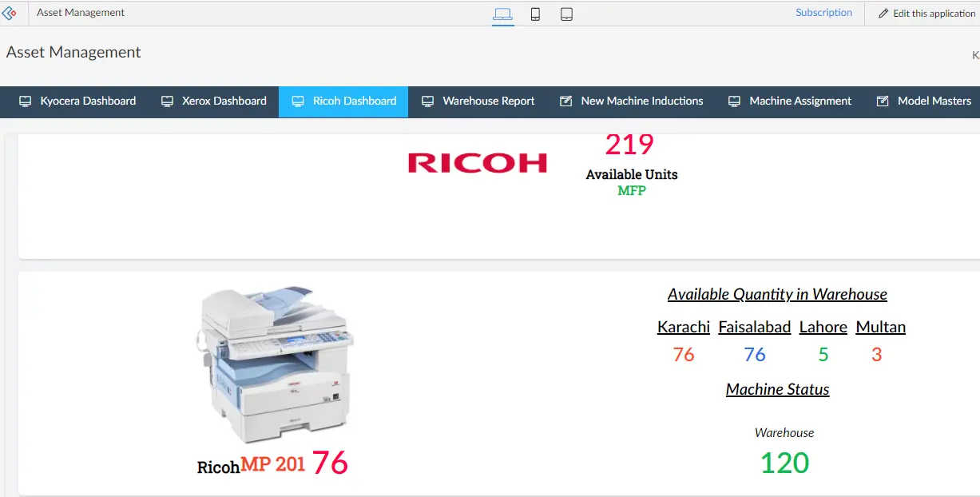The width and height of the screenshot is (980, 497).
Task: Click Edit this application button
Action: click(x=926, y=14)
